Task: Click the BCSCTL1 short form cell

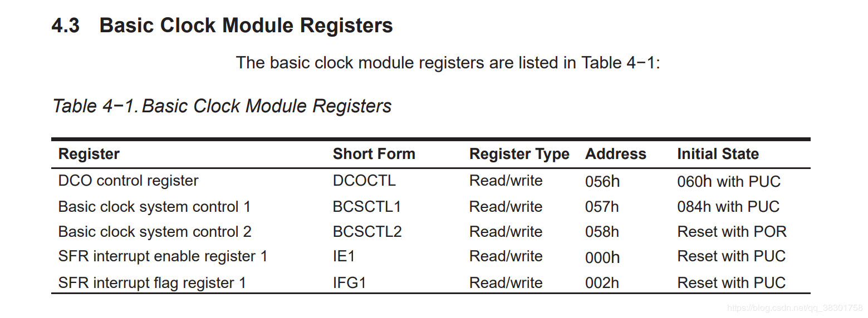Action: click(x=367, y=207)
